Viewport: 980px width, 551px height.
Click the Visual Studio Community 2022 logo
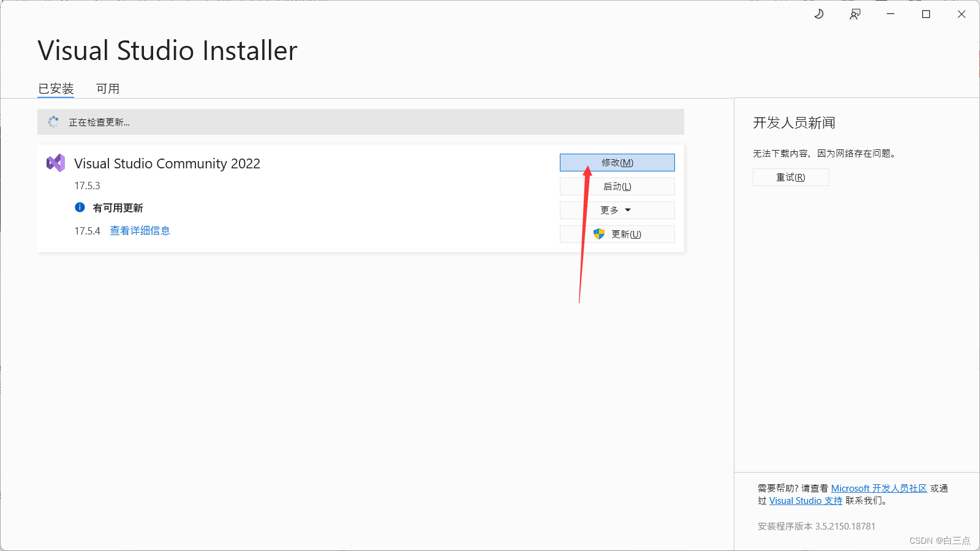pos(56,163)
